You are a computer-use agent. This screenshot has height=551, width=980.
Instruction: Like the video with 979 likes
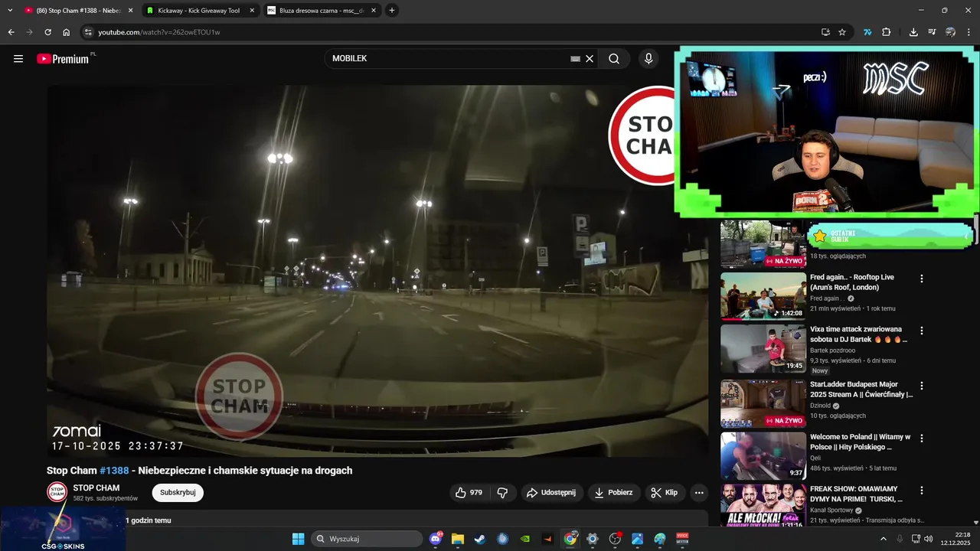[469, 493]
